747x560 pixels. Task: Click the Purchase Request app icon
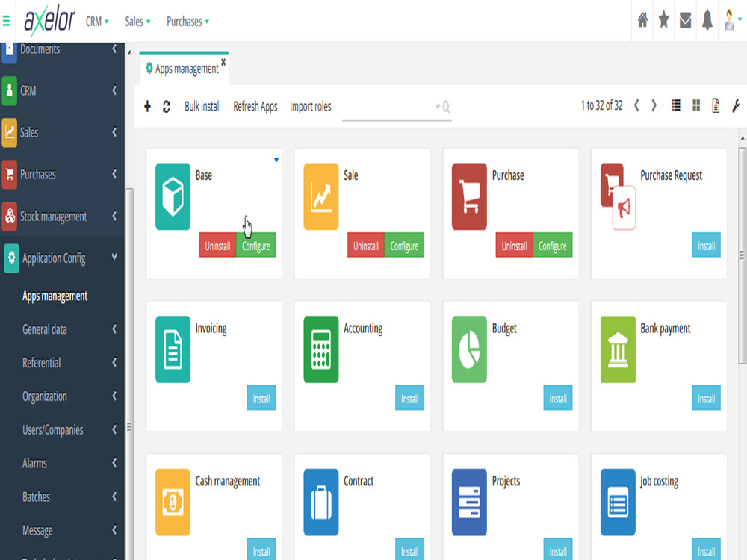click(x=618, y=196)
